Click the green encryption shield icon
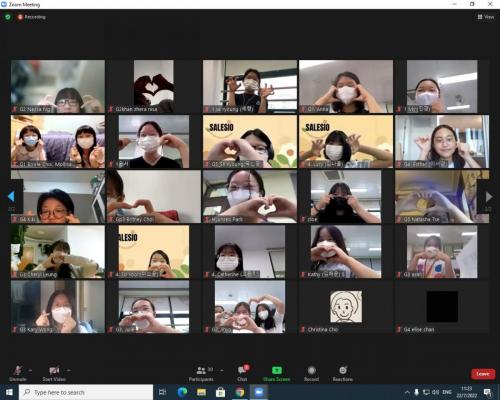 click(8, 17)
